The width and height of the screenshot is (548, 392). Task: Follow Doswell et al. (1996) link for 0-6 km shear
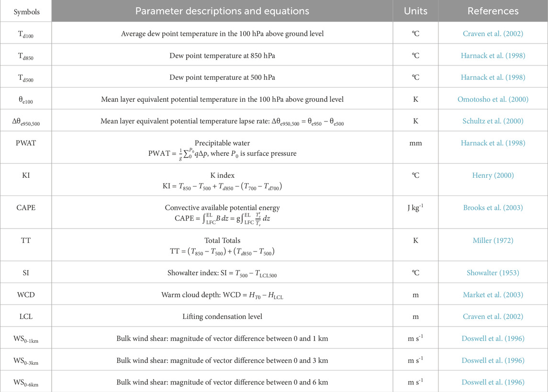(492, 382)
